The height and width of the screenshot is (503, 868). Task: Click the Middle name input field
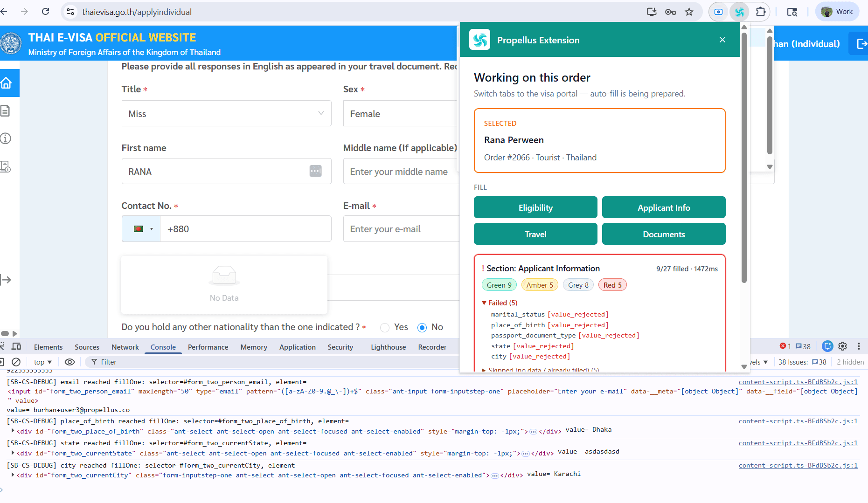pos(401,171)
